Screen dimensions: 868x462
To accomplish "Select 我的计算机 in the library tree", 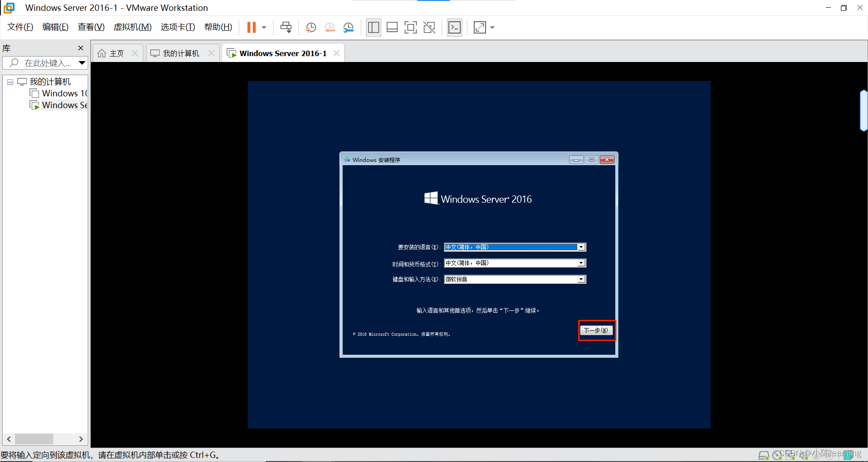I will (50, 82).
